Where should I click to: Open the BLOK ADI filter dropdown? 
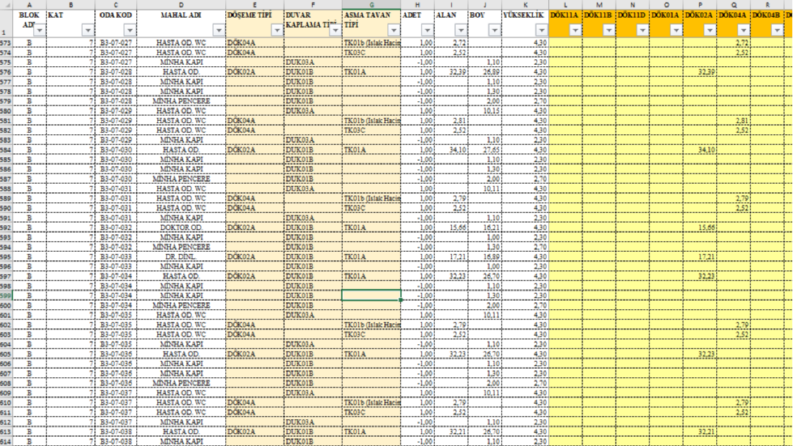[x=39, y=31]
